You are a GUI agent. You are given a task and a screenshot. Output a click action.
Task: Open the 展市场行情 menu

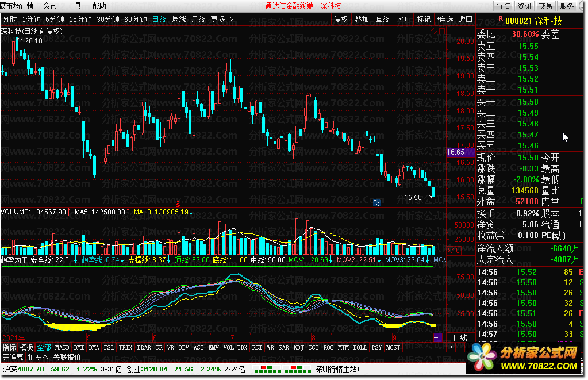[17, 6]
